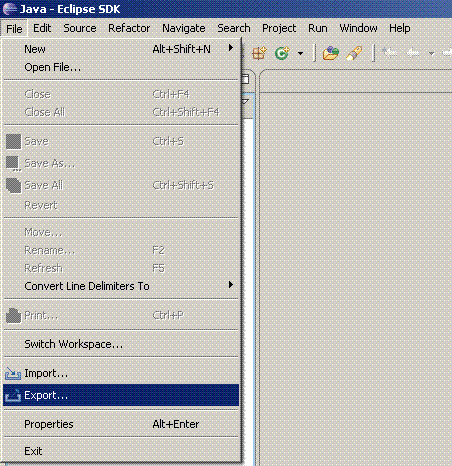Click the Last Edit Location toolbar icon
452x466 pixels.
click(389, 53)
